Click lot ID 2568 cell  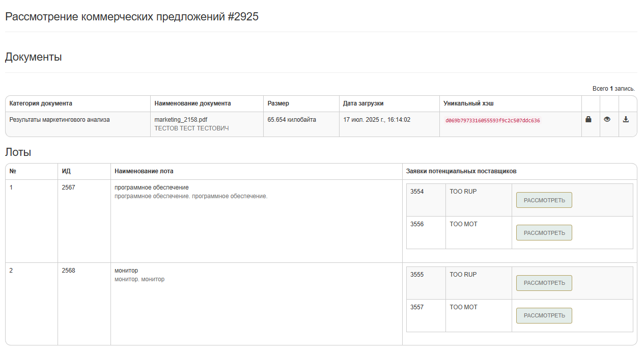[x=68, y=271]
